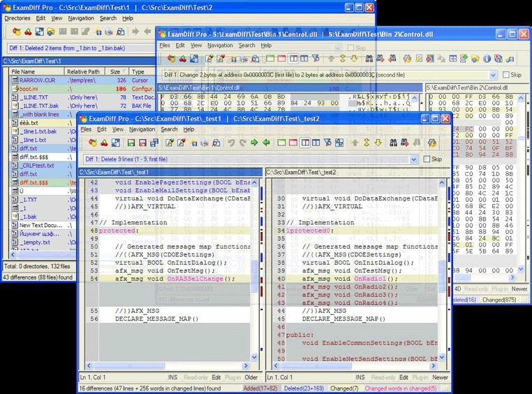Click the filter funnel icon in _test1 window toolbar
532x394 pixels.
coord(327,143)
